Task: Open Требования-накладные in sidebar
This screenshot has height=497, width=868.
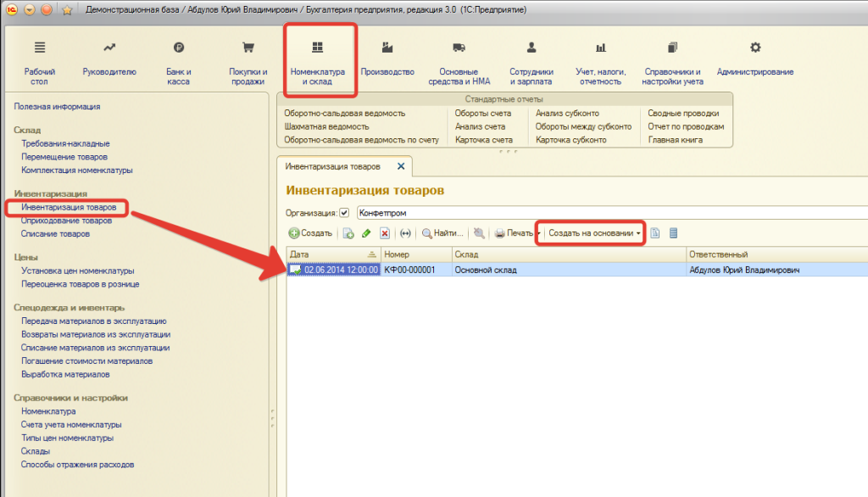Action: 65,143
